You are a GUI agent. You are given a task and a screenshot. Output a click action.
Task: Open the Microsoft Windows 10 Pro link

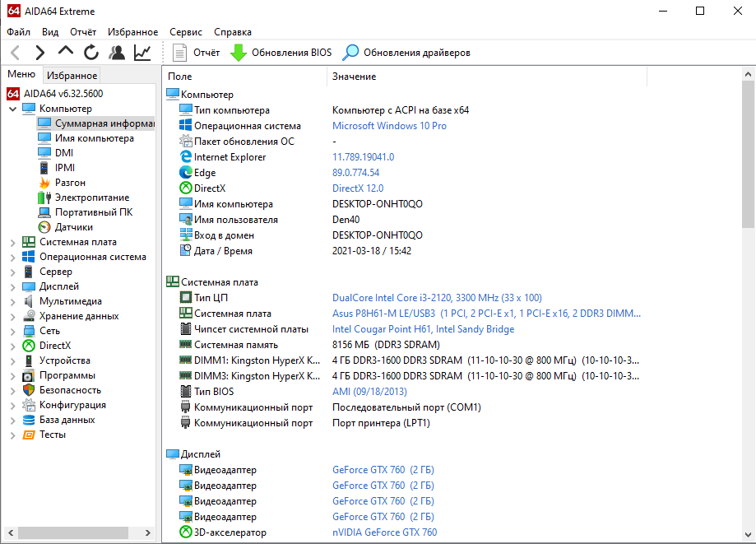tap(389, 126)
